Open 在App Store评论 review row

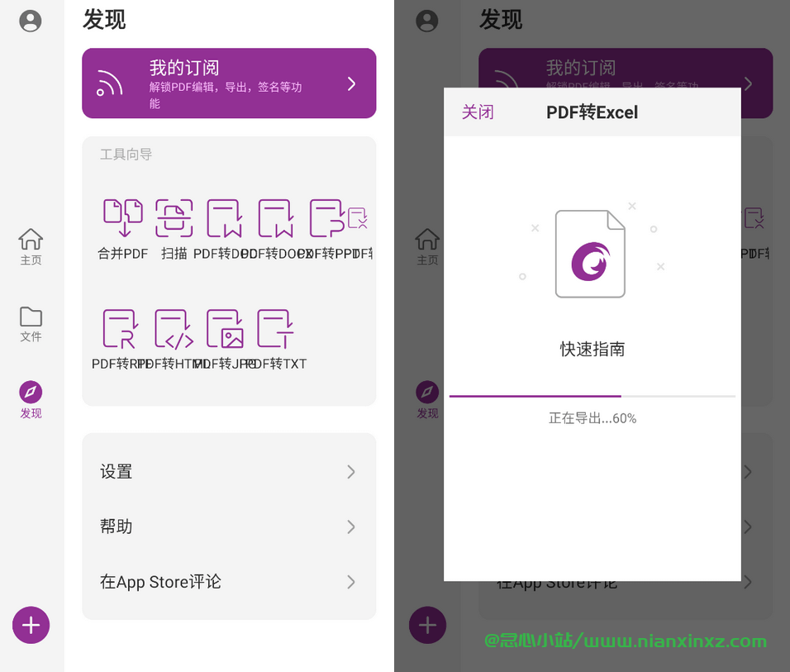[x=229, y=582]
